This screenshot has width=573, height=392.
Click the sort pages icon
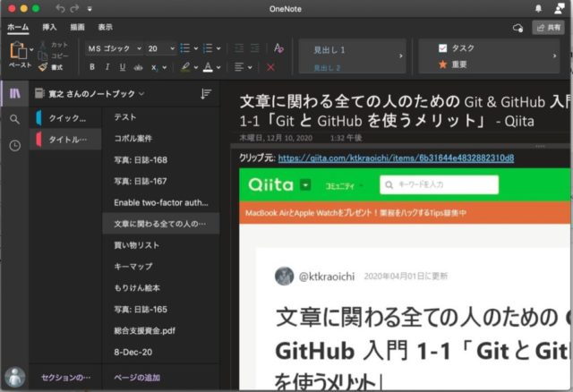click(206, 94)
